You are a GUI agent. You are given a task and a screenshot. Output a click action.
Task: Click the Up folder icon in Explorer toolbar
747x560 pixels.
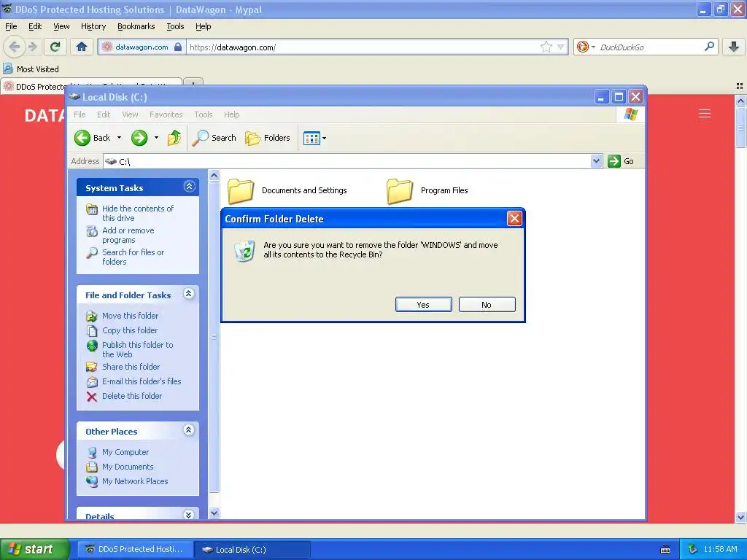click(174, 138)
